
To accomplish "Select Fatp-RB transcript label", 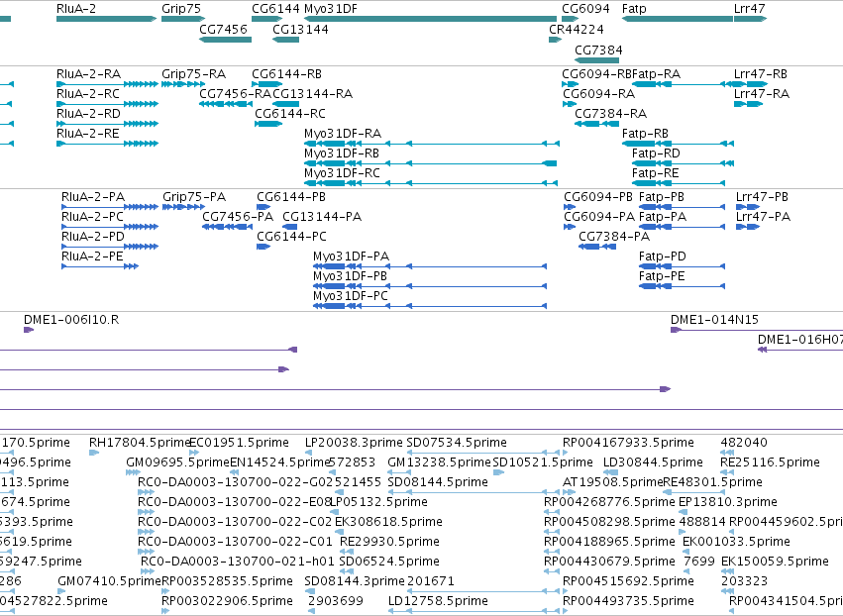I will tap(645, 134).
